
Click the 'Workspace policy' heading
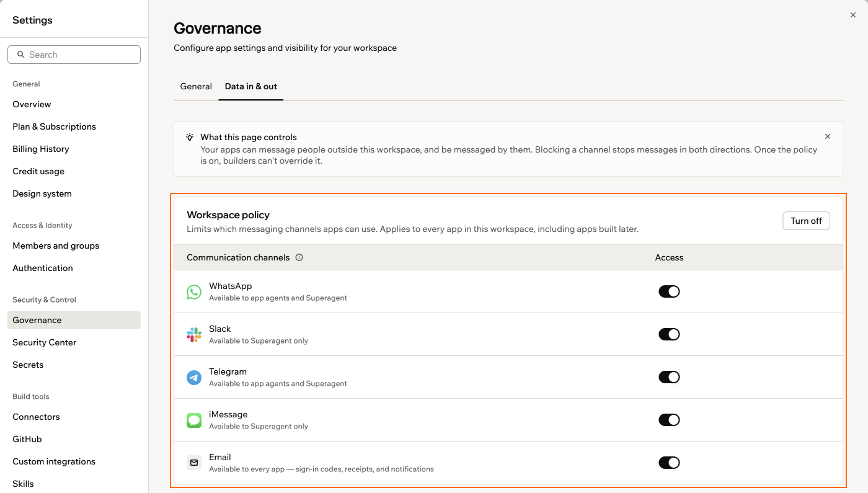228,215
